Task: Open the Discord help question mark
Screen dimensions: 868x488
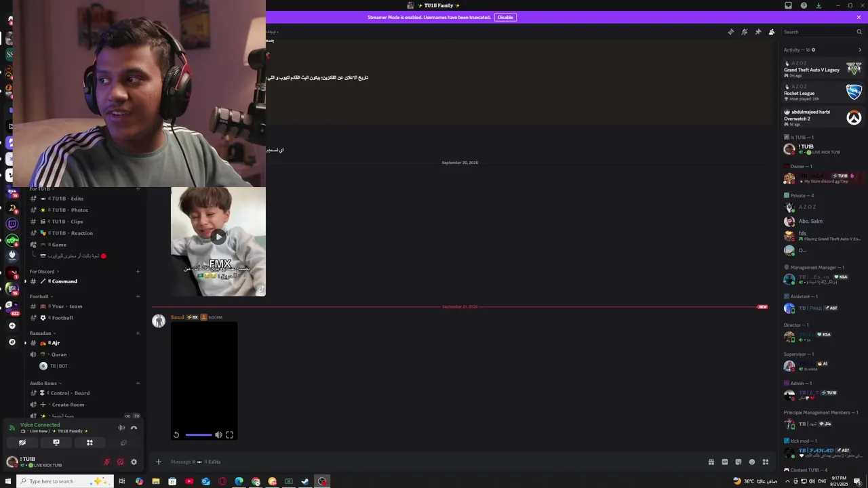Action: [x=804, y=5]
